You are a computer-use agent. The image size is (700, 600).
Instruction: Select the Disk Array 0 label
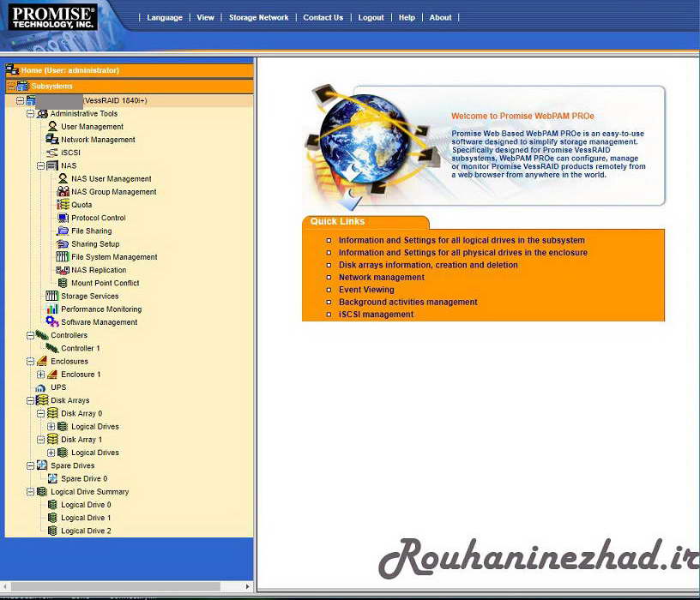pyautogui.click(x=81, y=413)
